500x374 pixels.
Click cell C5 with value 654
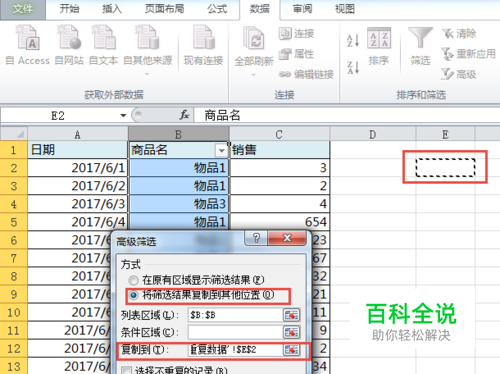[279, 222]
